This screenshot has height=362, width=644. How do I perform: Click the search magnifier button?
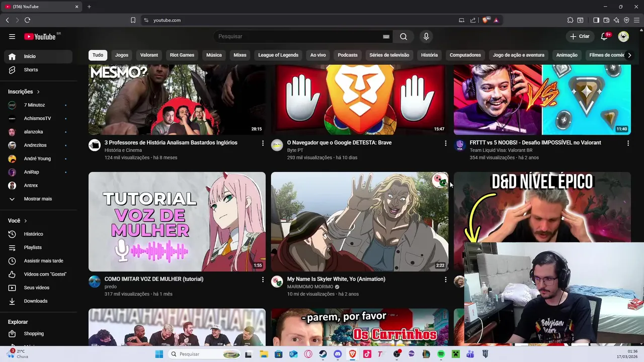pos(404,36)
